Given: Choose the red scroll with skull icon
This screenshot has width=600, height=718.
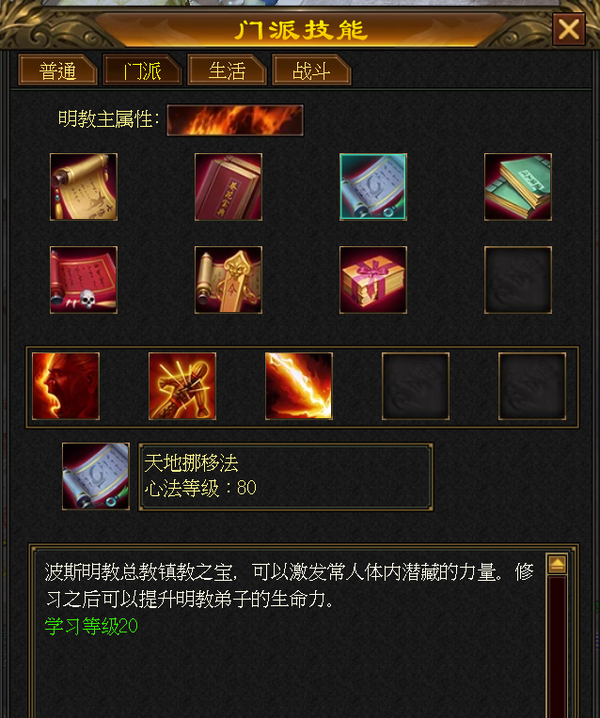Looking at the screenshot, I should pyautogui.click(x=84, y=280).
